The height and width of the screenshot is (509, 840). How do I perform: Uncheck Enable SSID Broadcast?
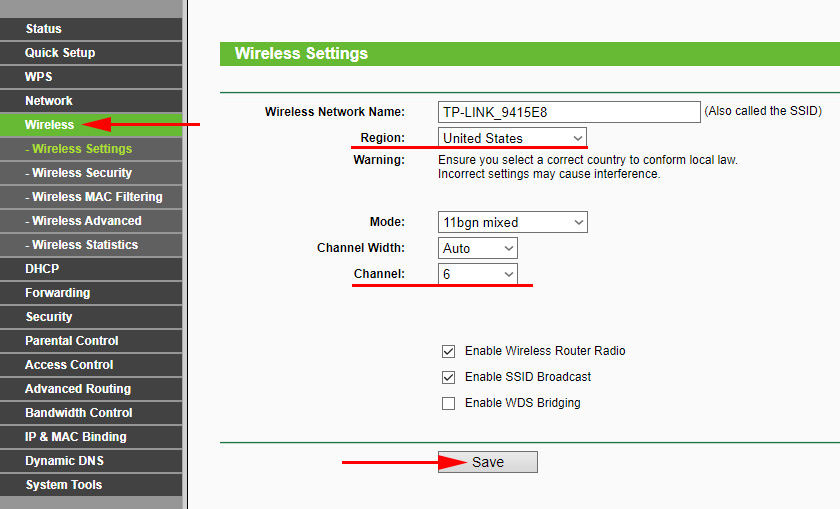(448, 378)
